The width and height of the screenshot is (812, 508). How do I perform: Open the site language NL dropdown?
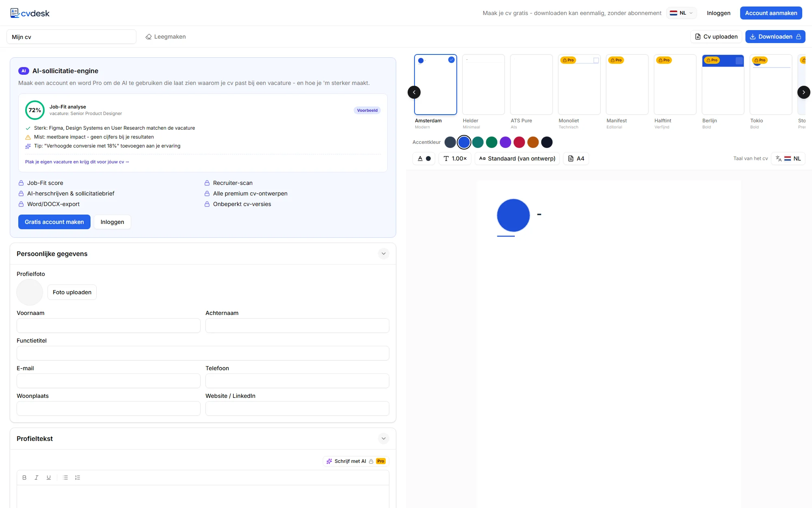(x=681, y=13)
